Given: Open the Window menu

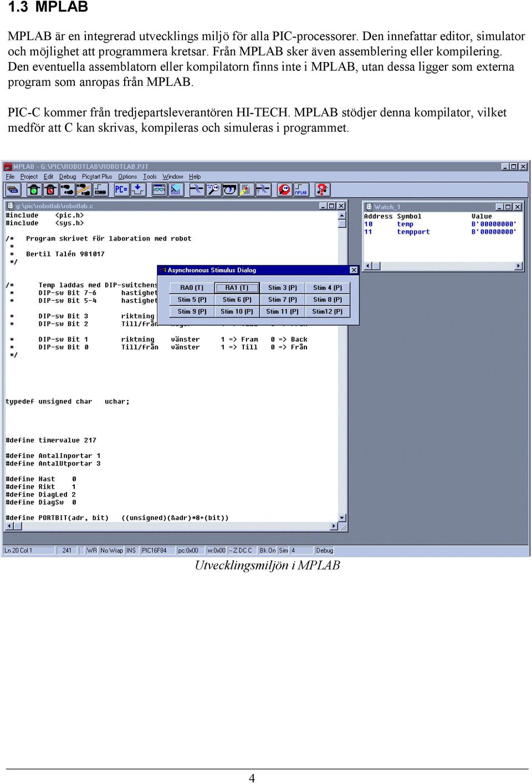Looking at the screenshot, I should [x=173, y=177].
